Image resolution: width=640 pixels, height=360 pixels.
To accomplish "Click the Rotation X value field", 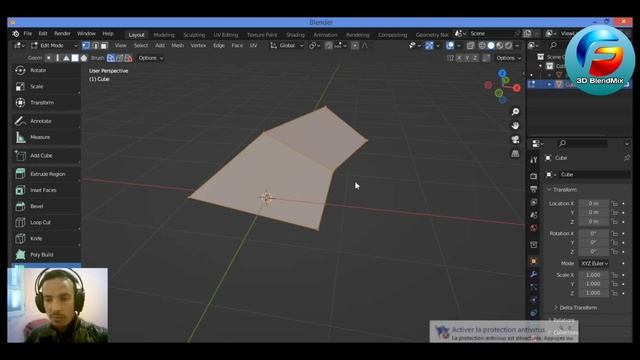I will tap(594, 233).
